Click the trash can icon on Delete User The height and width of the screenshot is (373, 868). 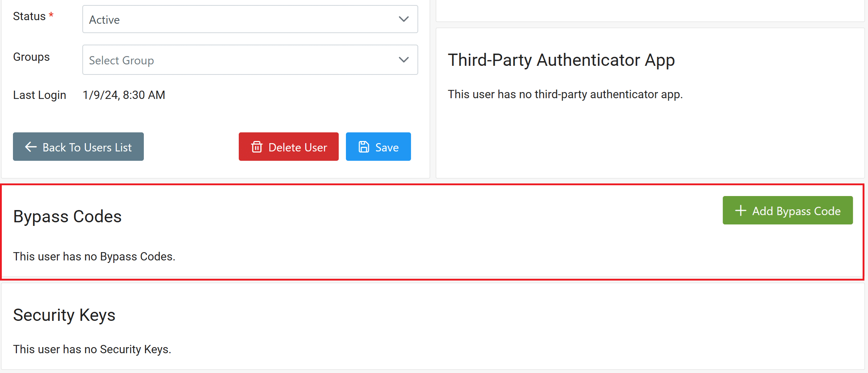[x=257, y=147]
